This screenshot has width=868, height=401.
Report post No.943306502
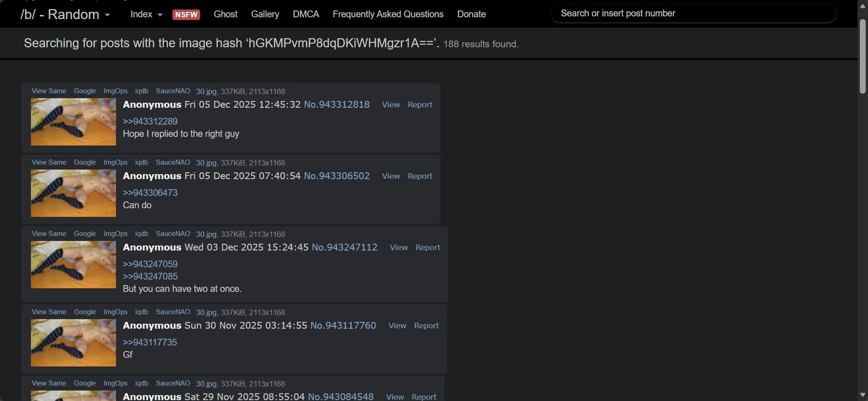420,176
